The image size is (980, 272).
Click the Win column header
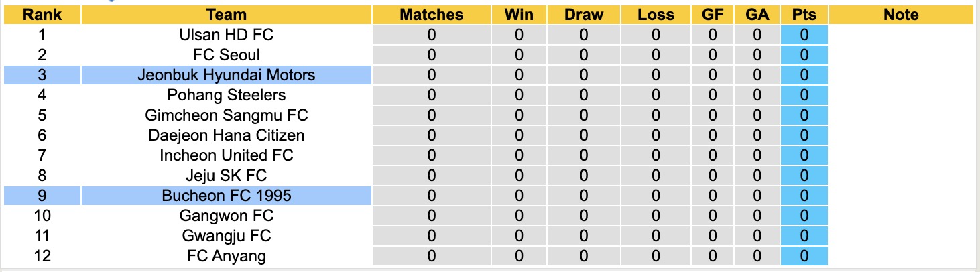tap(519, 15)
